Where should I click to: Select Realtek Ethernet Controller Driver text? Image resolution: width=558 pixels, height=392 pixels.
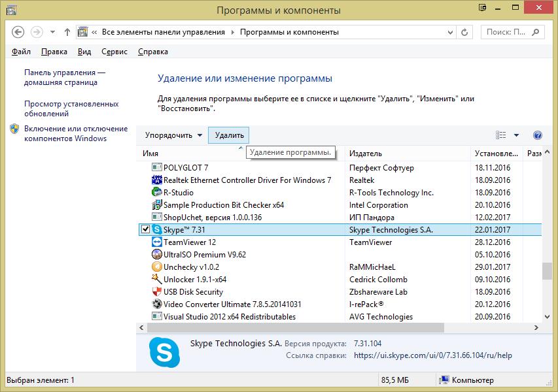[247, 180]
